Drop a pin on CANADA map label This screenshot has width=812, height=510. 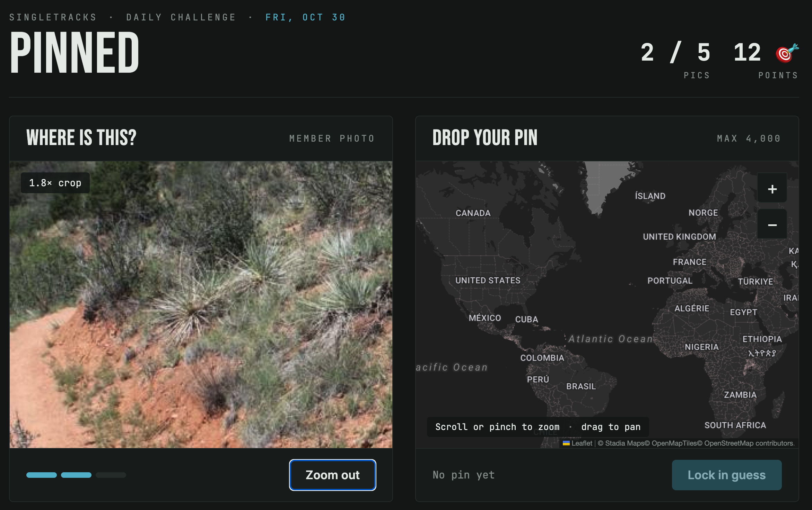tap(473, 213)
